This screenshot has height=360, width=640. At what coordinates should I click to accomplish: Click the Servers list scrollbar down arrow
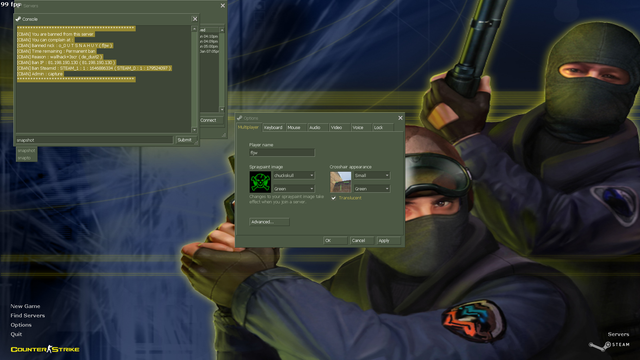(222, 109)
